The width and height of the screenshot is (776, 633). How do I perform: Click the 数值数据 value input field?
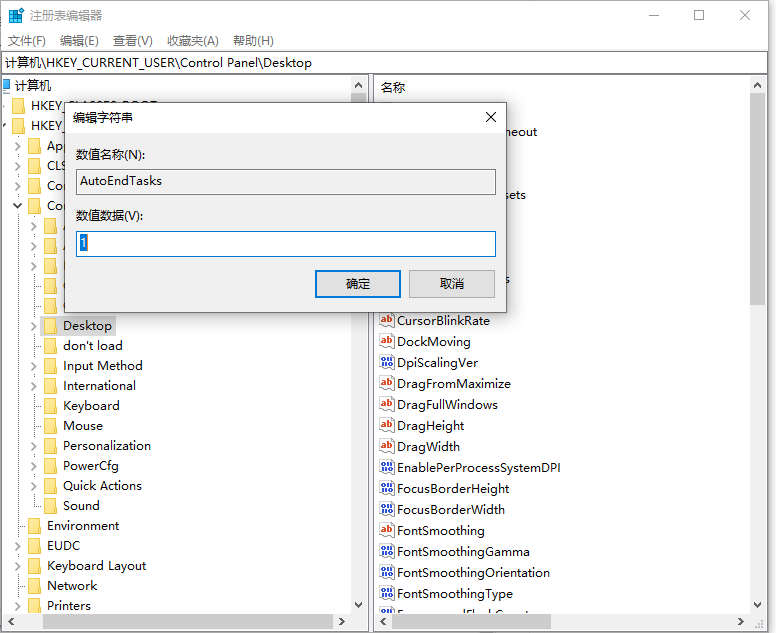(x=286, y=244)
